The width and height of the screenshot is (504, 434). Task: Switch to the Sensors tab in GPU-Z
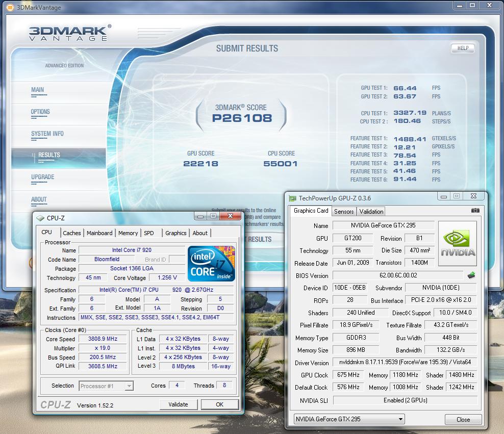tap(344, 211)
